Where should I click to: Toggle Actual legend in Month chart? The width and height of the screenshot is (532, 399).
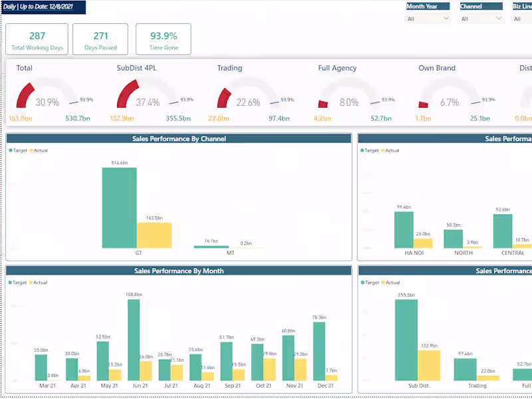click(39, 282)
